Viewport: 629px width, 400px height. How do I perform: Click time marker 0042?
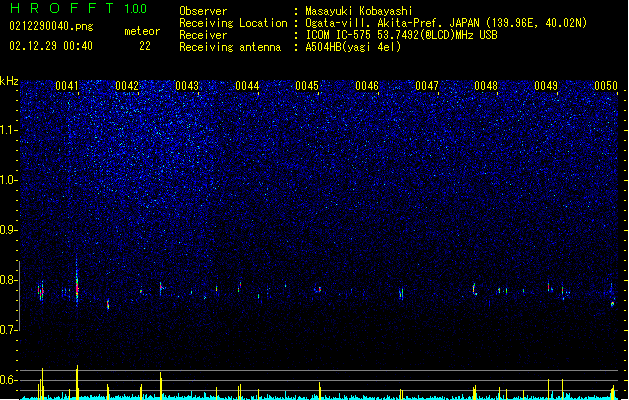(127, 86)
